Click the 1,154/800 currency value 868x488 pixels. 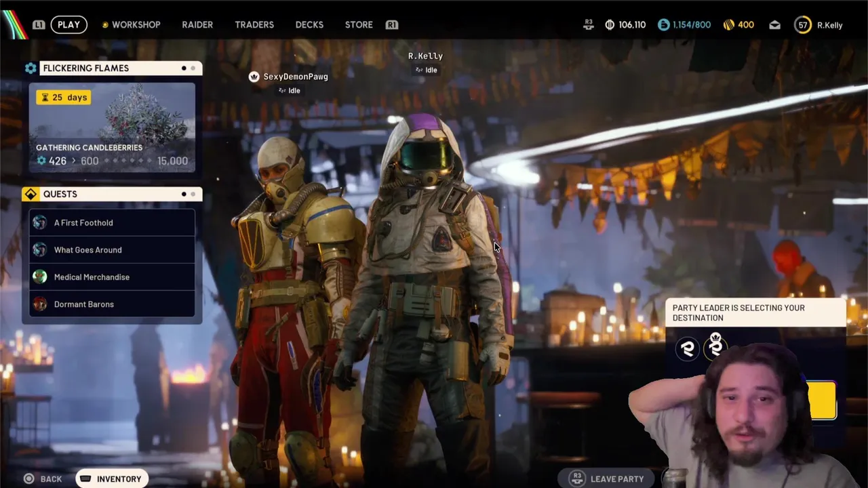692,24
